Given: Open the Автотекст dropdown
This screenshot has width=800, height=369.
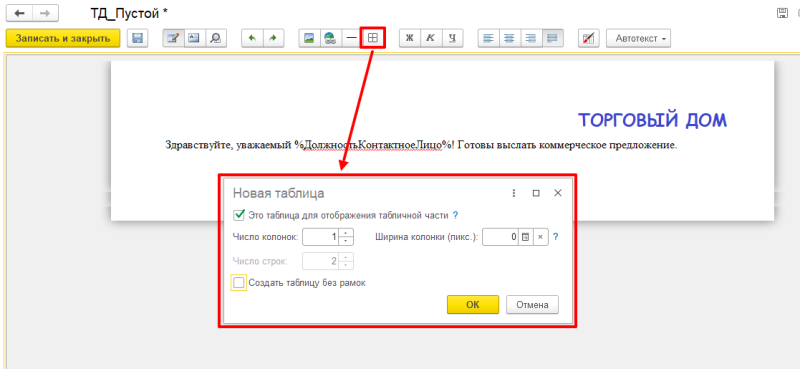Looking at the screenshot, I should [x=638, y=39].
